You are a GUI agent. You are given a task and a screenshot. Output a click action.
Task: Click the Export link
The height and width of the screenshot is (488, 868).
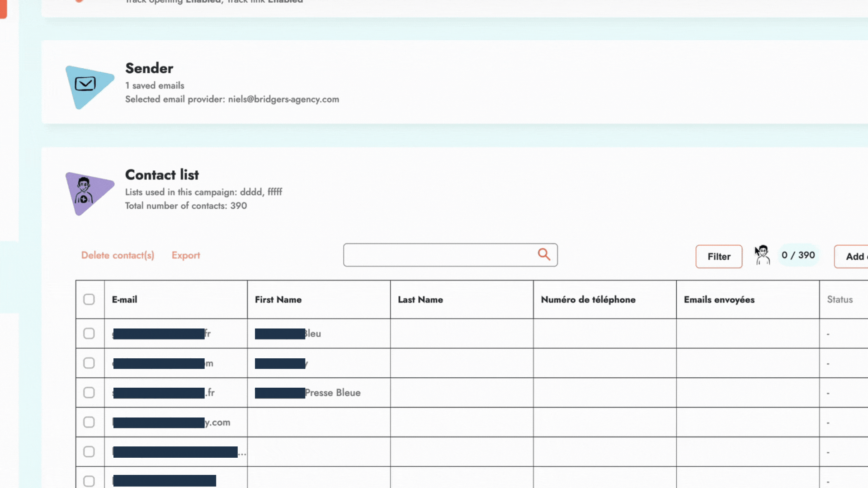pos(185,255)
